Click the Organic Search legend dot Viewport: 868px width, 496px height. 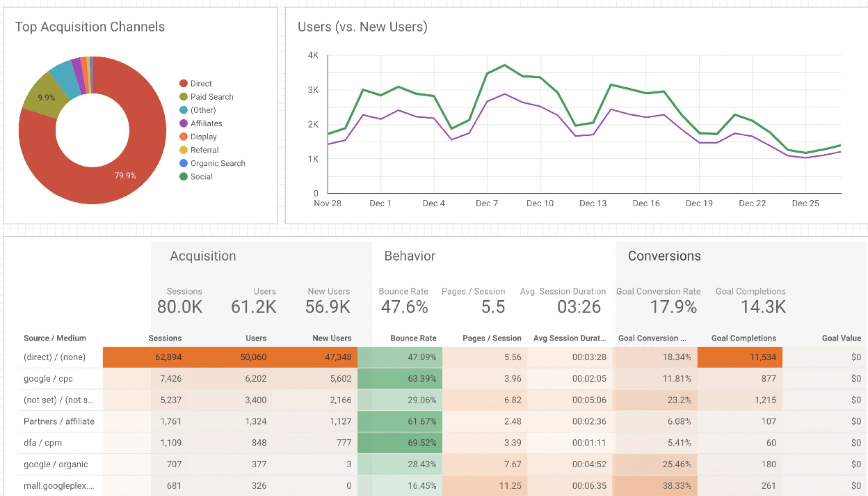183,163
